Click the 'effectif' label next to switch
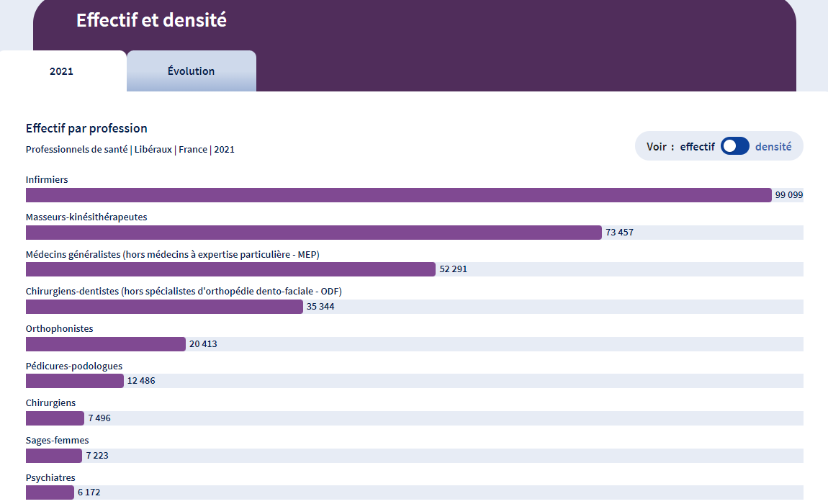This screenshot has width=828, height=504. [x=697, y=146]
